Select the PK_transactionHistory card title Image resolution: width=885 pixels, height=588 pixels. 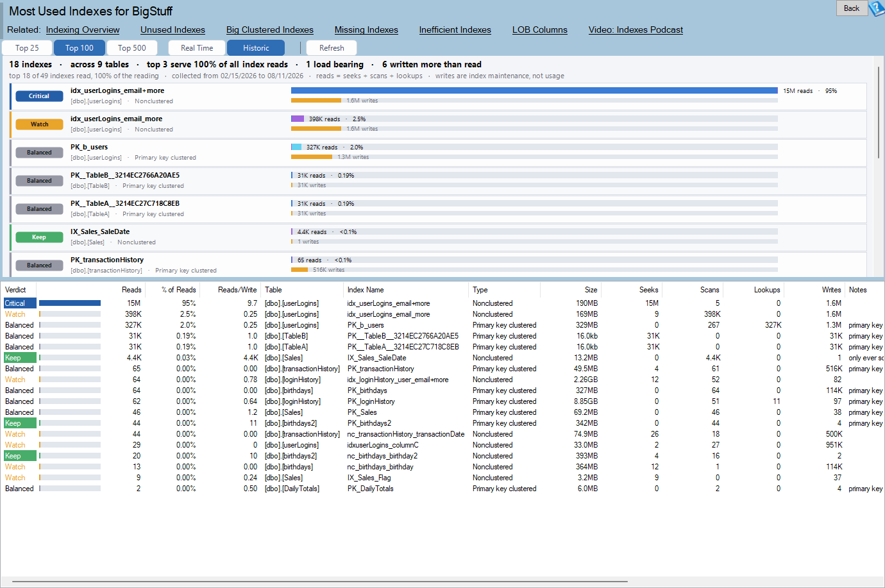coord(107,260)
